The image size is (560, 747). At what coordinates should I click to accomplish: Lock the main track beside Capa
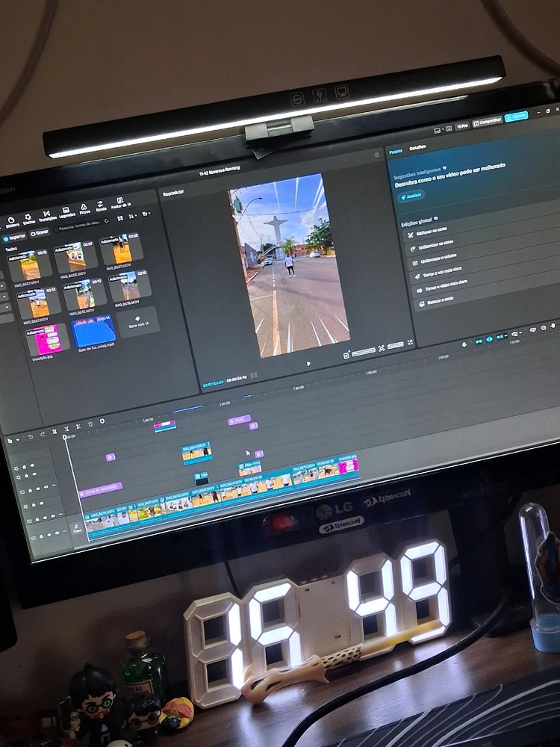tap(41, 536)
